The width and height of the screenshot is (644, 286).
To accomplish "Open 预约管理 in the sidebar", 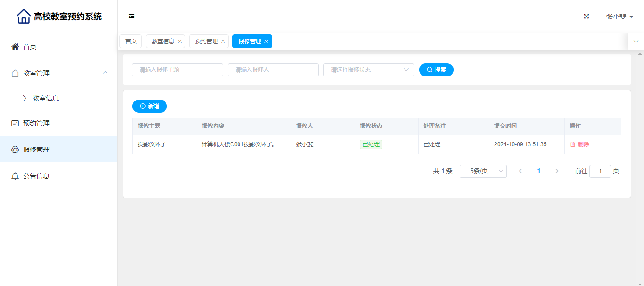I will (x=36, y=123).
